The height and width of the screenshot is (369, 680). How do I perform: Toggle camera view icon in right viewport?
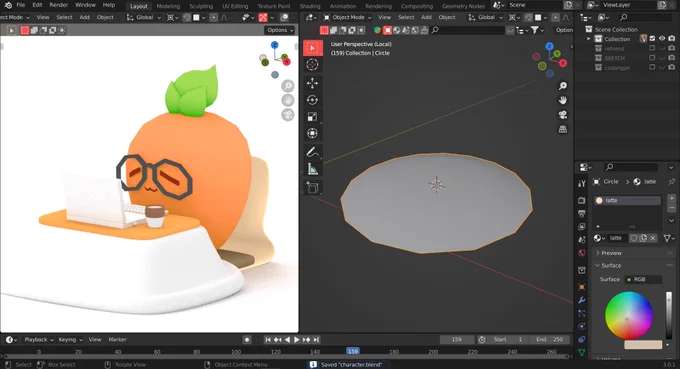[x=562, y=115]
